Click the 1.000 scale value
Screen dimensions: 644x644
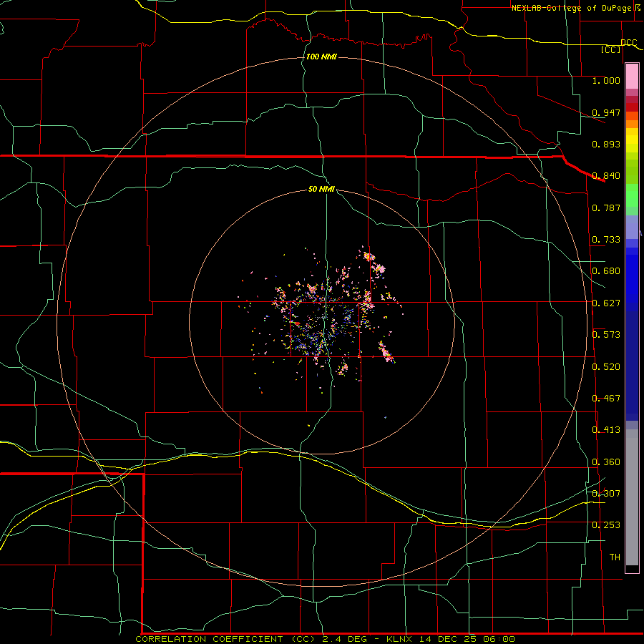click(606, 80)
